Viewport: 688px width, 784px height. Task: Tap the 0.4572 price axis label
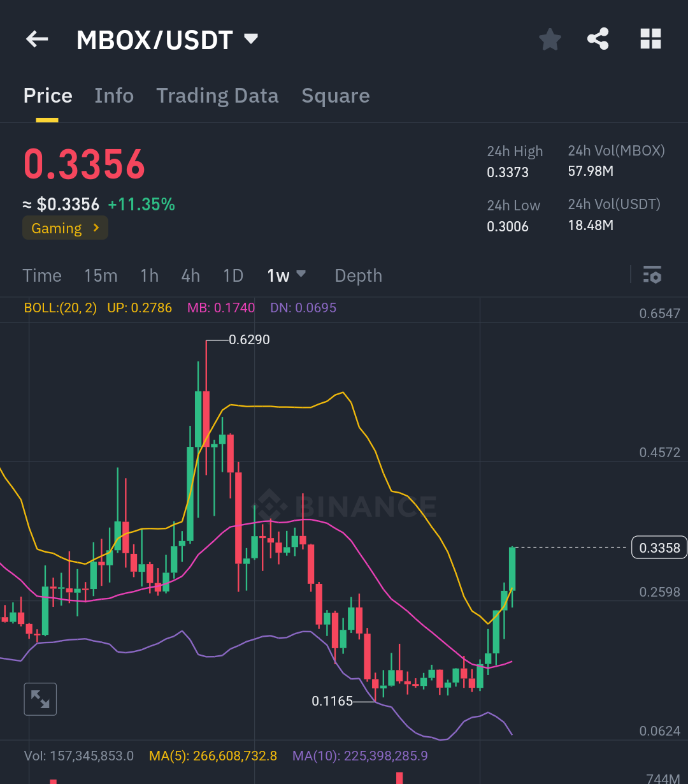coord(660,453)
